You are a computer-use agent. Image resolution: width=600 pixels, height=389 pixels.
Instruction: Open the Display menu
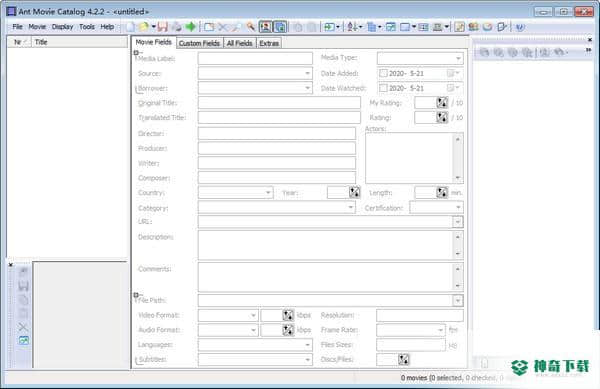62,27
